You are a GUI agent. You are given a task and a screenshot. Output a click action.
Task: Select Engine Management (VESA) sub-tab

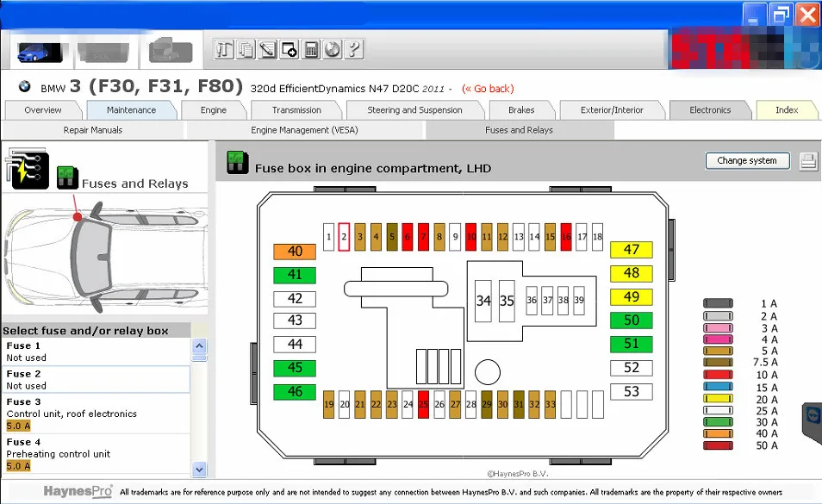(x=304, y=130)
